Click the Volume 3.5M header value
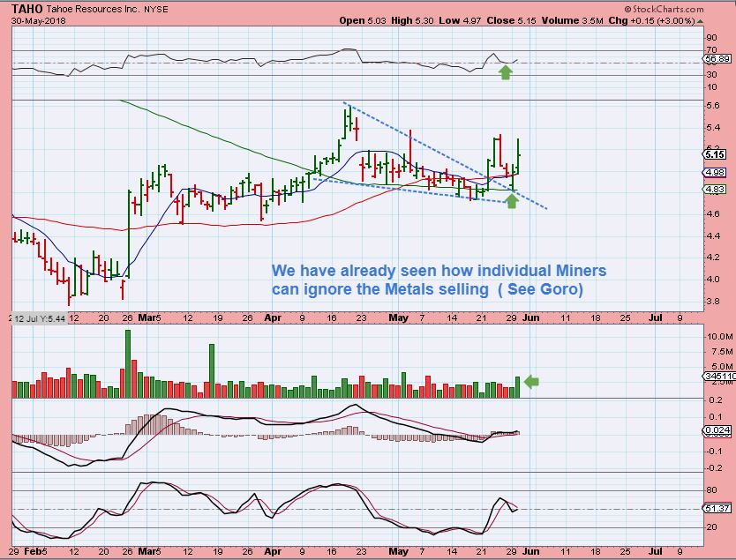Viewport: 736px width, 560px height. (572, 20)
